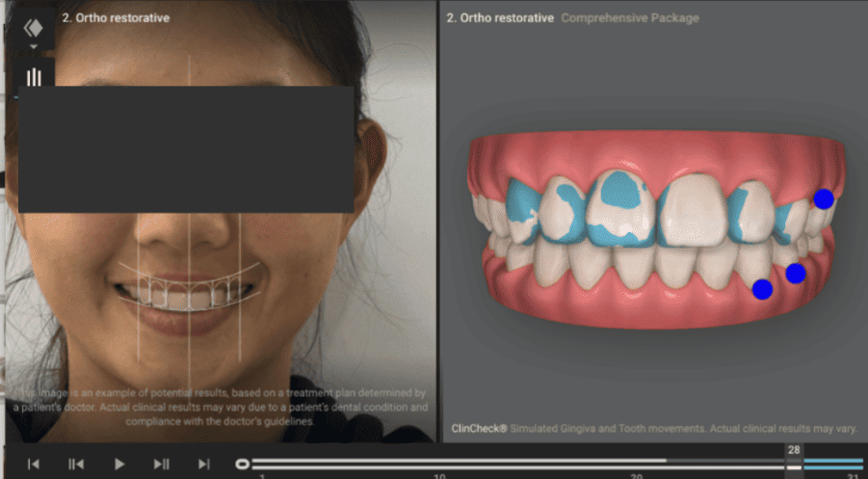Click the smile overlay on patient photo
868x479 pixels.
[190, 287]
